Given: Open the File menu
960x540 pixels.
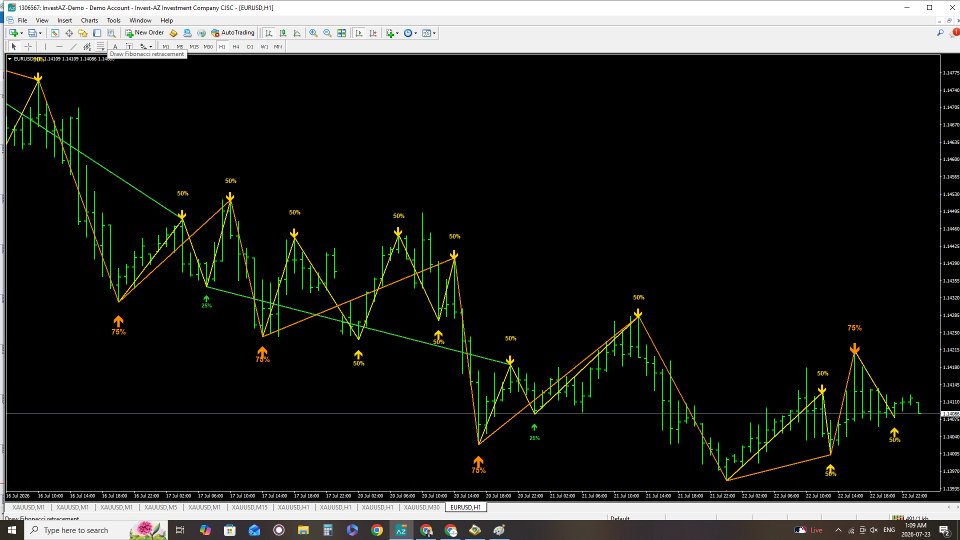Looking at the screenshot, I should tap(22, 20).
